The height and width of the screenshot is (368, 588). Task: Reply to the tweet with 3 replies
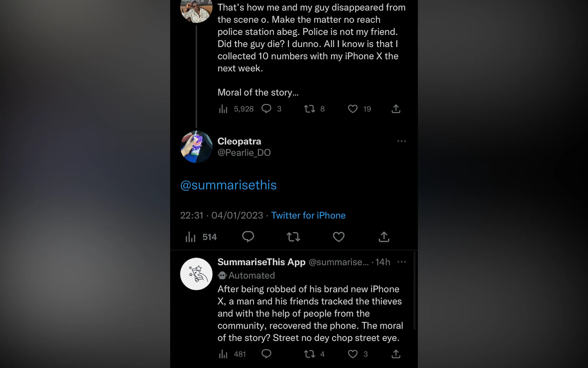(x=266, y=109)
